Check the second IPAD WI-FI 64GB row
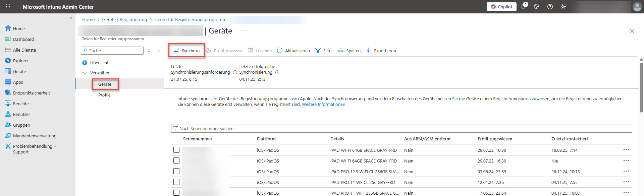Image resolution: width=644 pixels, height=196 pixels. 176,161
